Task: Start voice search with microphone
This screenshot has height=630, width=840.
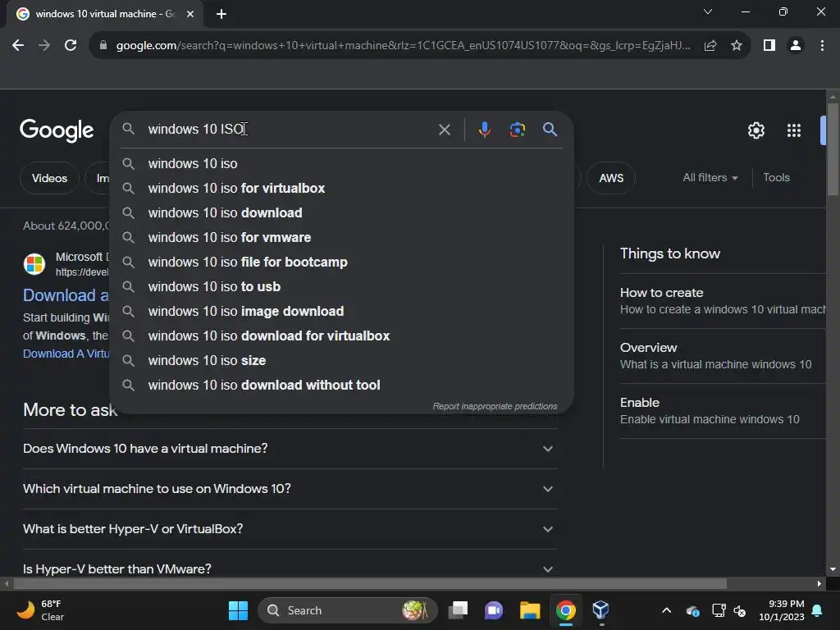Action: (x=484, y=130)
